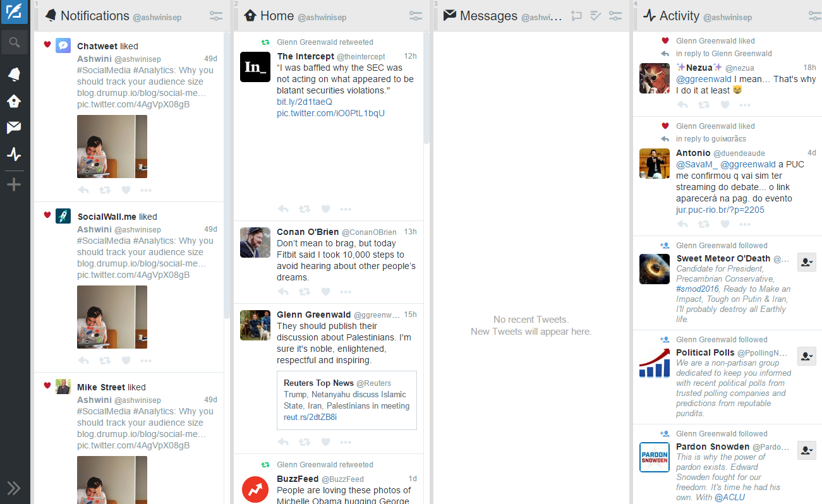This screenshot has width=822, height=504.
Task: Reply to Conan O'Brien tweet
Action: pos(284,292)
